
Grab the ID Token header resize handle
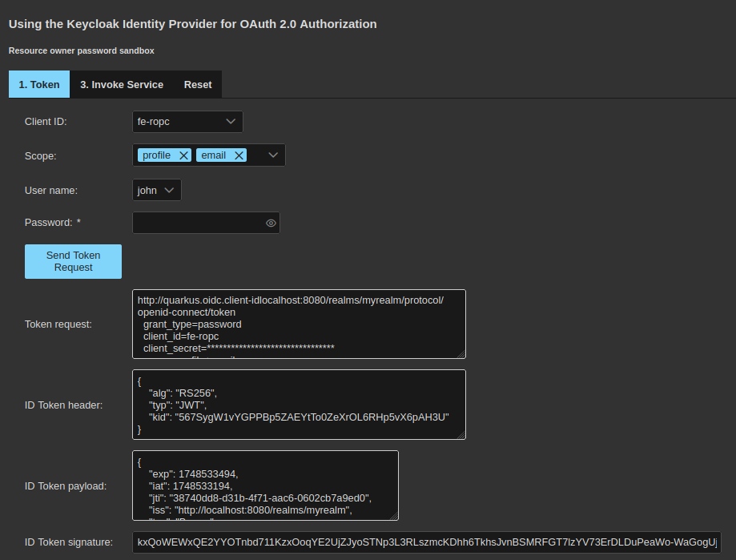click(461, 435)
